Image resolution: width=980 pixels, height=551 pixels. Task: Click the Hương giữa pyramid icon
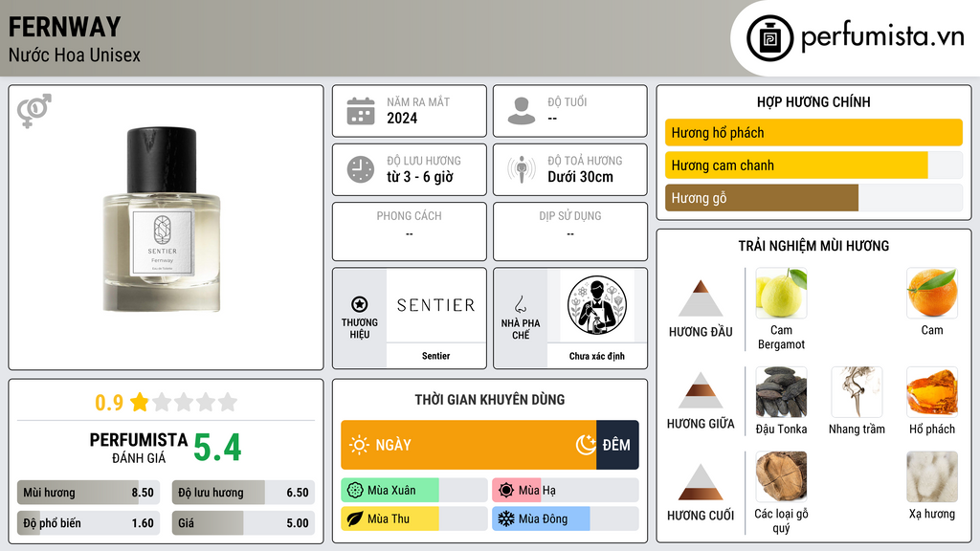[701, 390]
